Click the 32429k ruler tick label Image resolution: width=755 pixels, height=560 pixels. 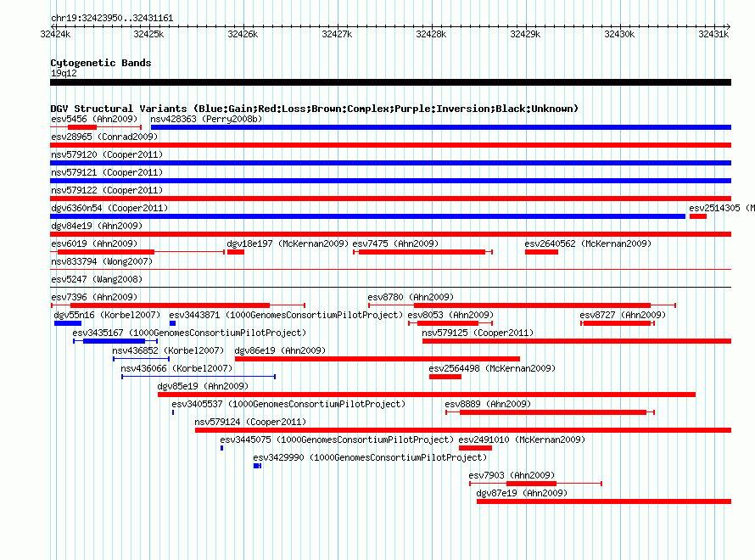click(x=525, y=34)
